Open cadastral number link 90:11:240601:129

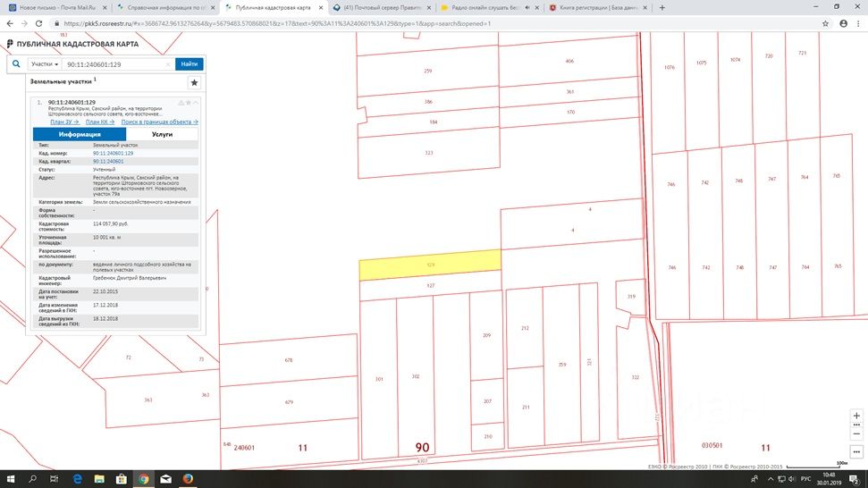(113, 153)
